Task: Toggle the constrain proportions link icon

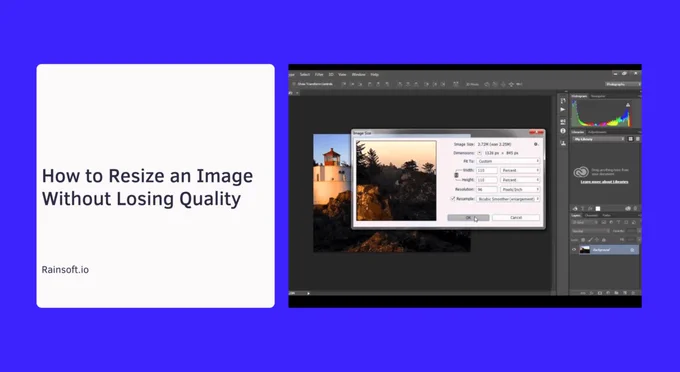Action: point(456,175)
